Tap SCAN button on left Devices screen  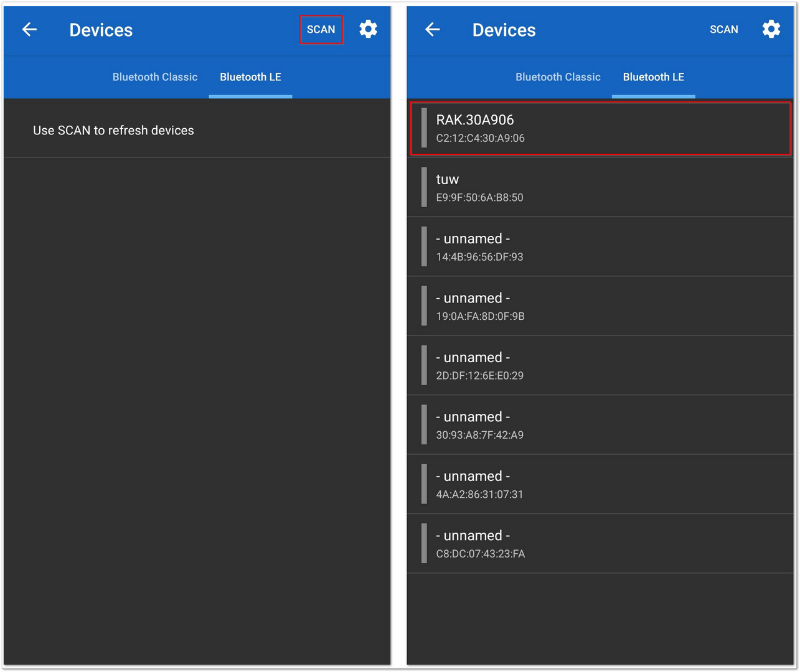[321, 29]
